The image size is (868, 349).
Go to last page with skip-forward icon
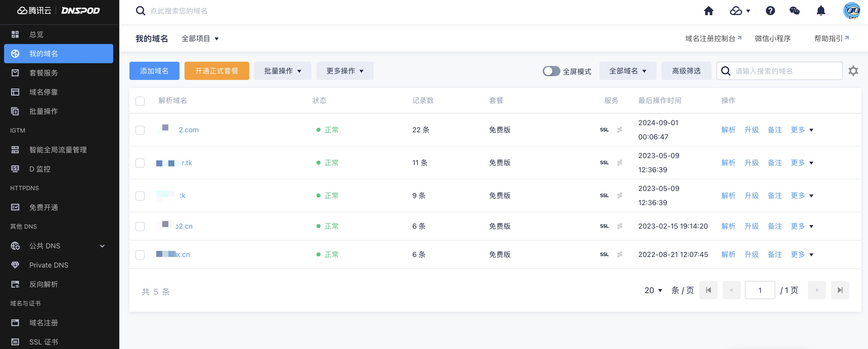pos(840,290)
